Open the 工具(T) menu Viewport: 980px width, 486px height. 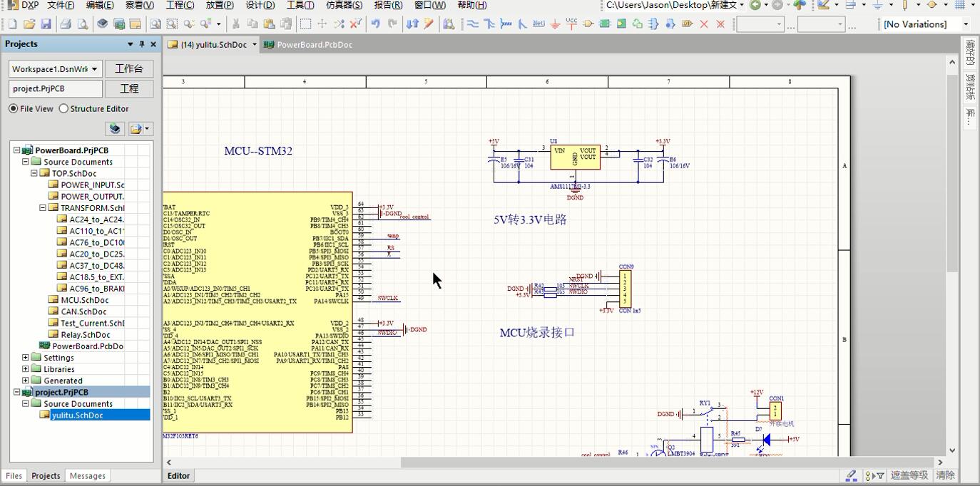pos(300,5)
